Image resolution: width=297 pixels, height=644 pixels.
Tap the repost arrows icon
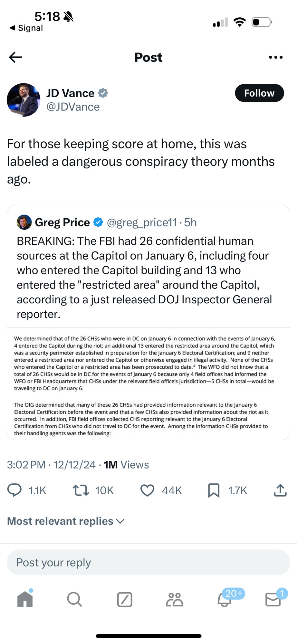[81, 490]
